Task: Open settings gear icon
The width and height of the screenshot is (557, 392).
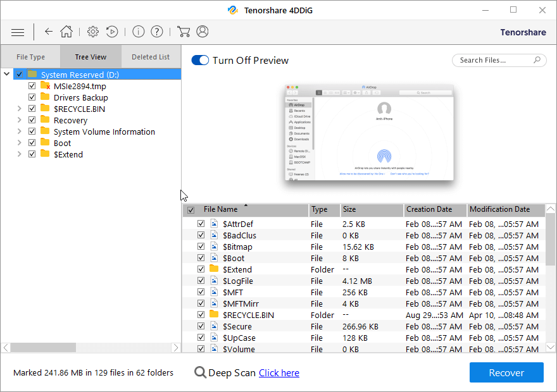Action: point(92,32)
